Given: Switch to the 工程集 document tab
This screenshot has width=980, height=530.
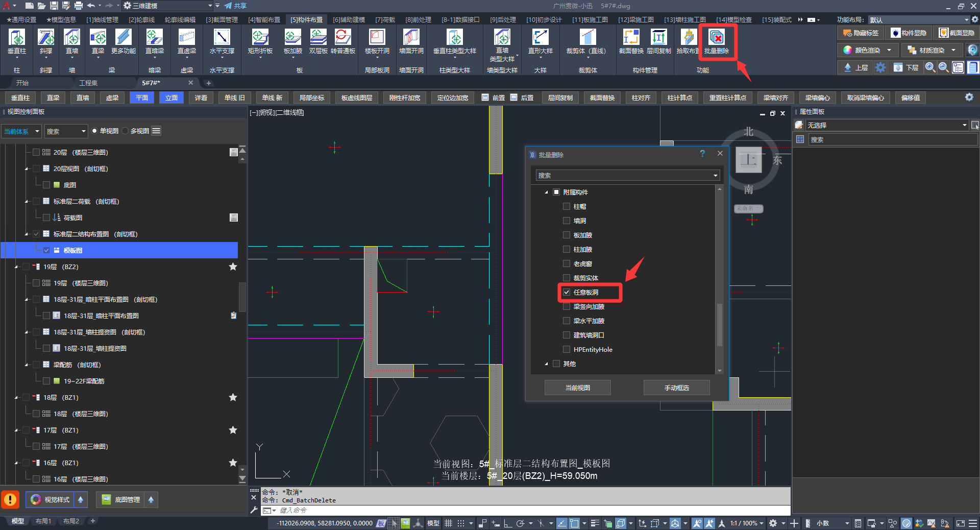Looking at the screenshot, I should tap(88, 83).
